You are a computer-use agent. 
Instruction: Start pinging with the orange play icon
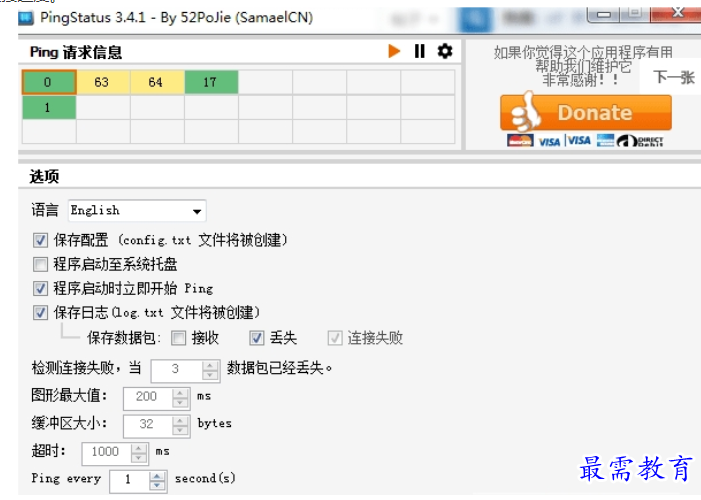pos(394,51)
